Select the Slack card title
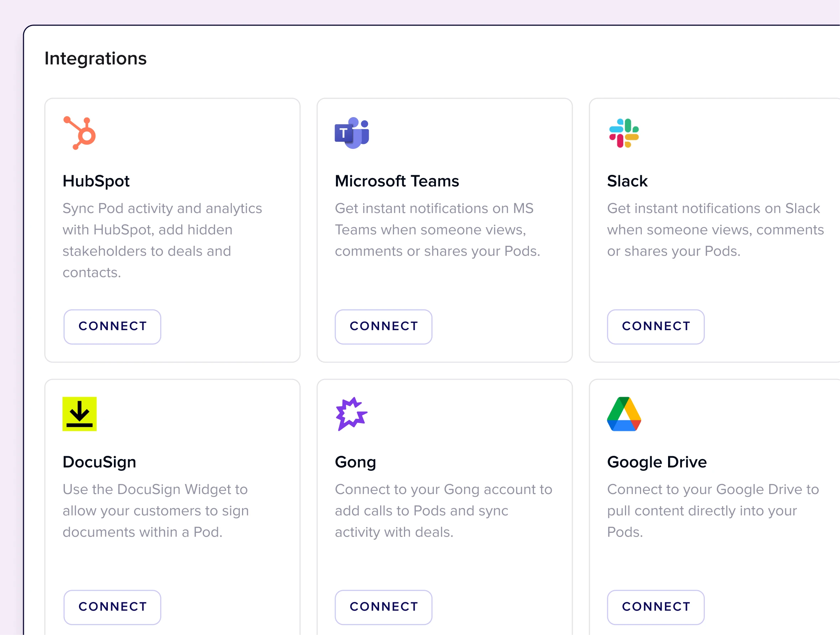 click(627, 181)
